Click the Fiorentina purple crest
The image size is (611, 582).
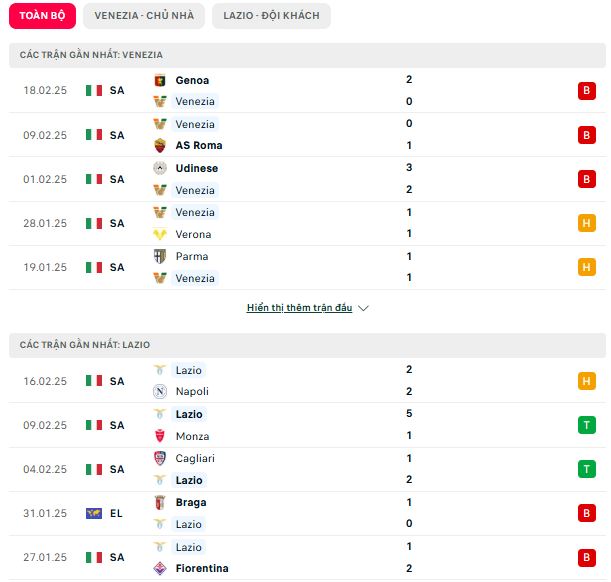pyautogui.click(x=160, y=568)
